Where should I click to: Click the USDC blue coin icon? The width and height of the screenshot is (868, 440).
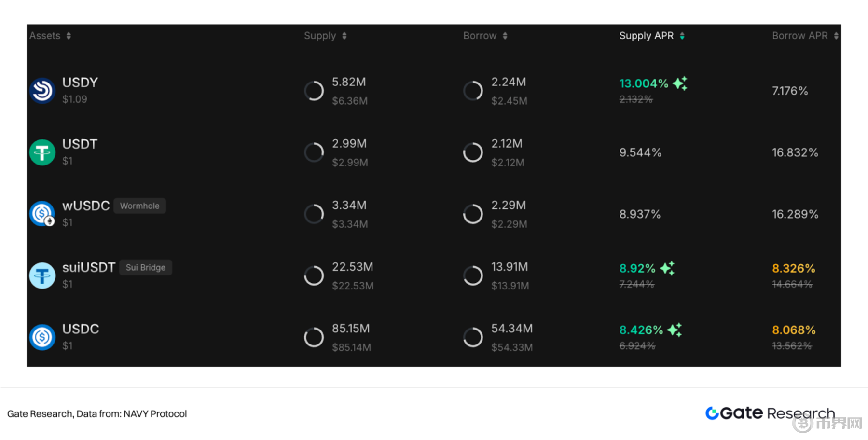point(42,337)
